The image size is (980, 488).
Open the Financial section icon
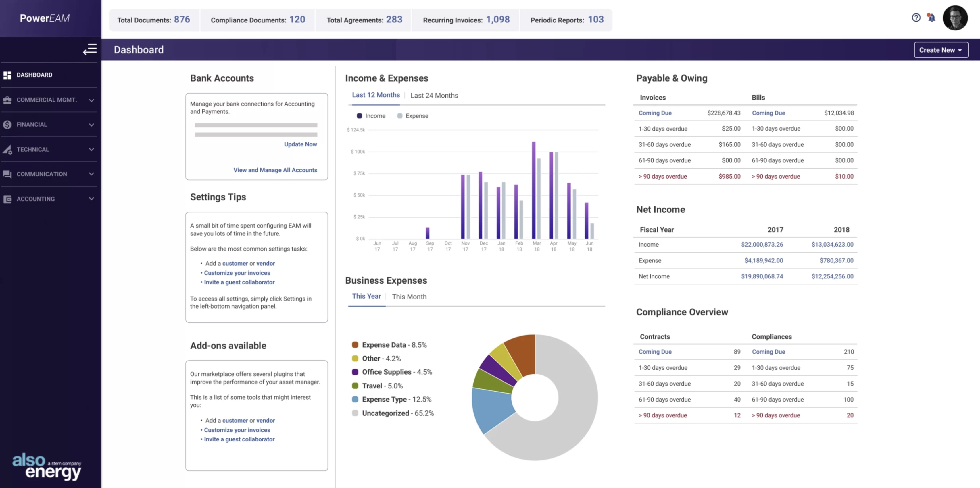click(7, 124)
